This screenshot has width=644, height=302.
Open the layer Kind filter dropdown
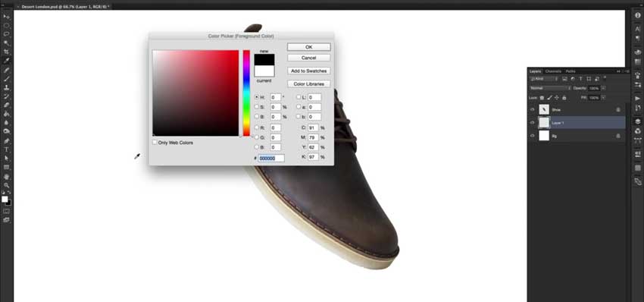point(544,79)
